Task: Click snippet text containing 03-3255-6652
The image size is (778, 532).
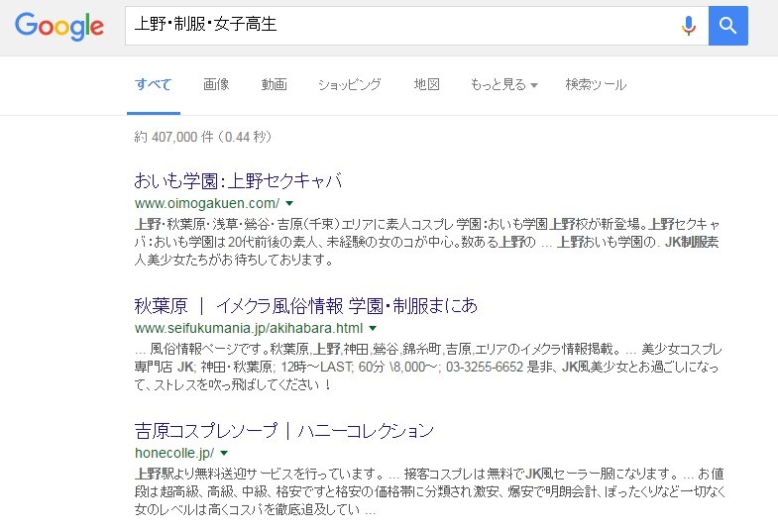Action: tap(429, 367)
